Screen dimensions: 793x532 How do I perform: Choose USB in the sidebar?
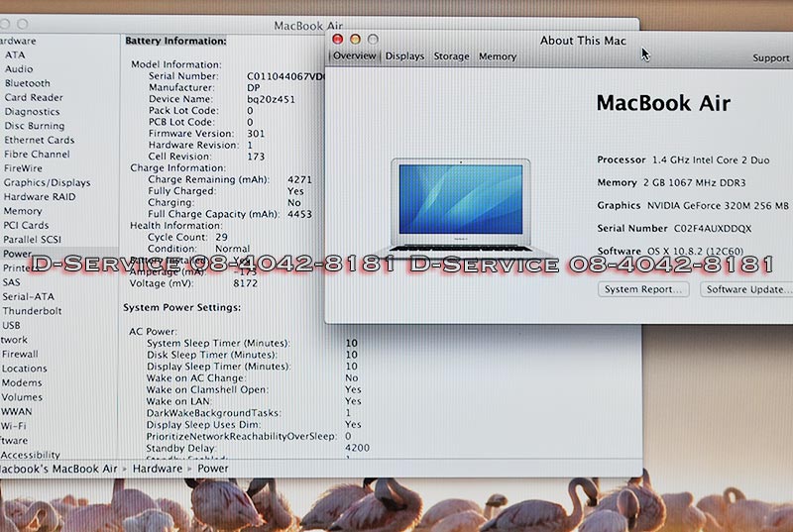click(x=11, y=325)
